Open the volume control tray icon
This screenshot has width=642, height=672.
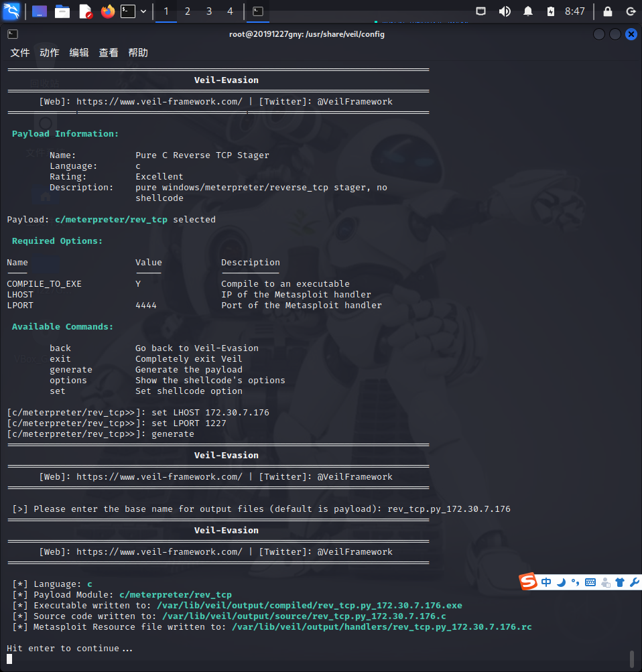[x=505, y=11]
